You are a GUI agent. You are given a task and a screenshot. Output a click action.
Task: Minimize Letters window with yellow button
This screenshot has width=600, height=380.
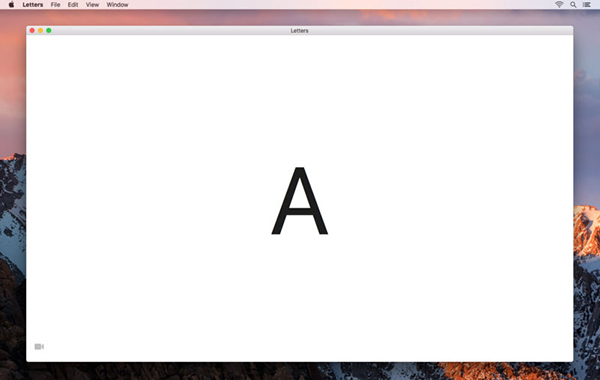point(41,31)
